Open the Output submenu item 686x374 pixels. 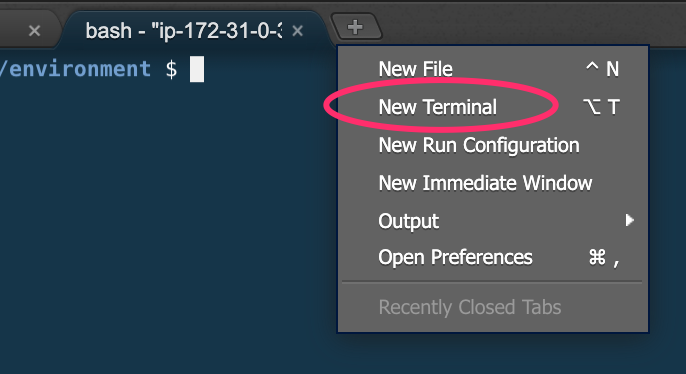coord(493,221)
